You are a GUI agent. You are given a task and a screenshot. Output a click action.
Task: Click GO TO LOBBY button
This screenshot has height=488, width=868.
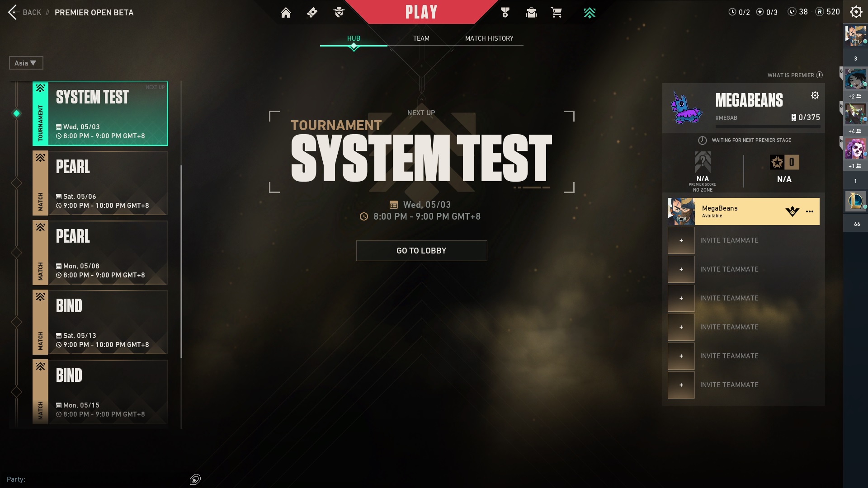pyautogui.click(x=421, y=250)
